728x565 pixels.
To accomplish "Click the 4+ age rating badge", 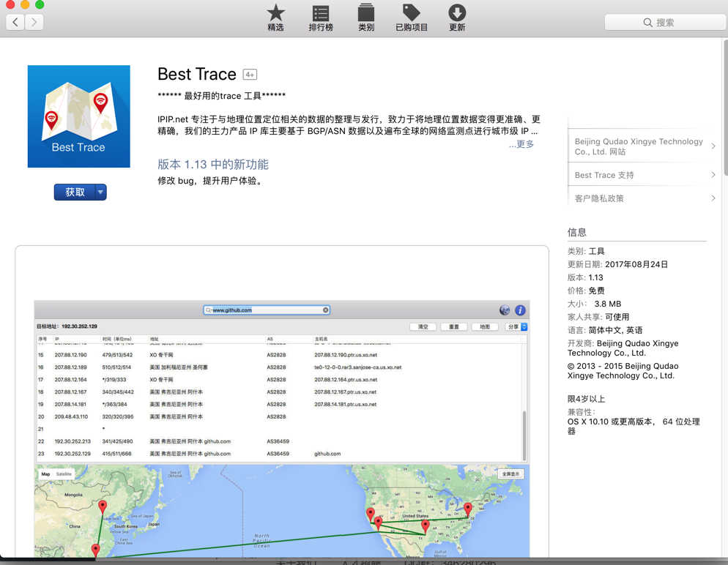I will click(x=250, y=74).
